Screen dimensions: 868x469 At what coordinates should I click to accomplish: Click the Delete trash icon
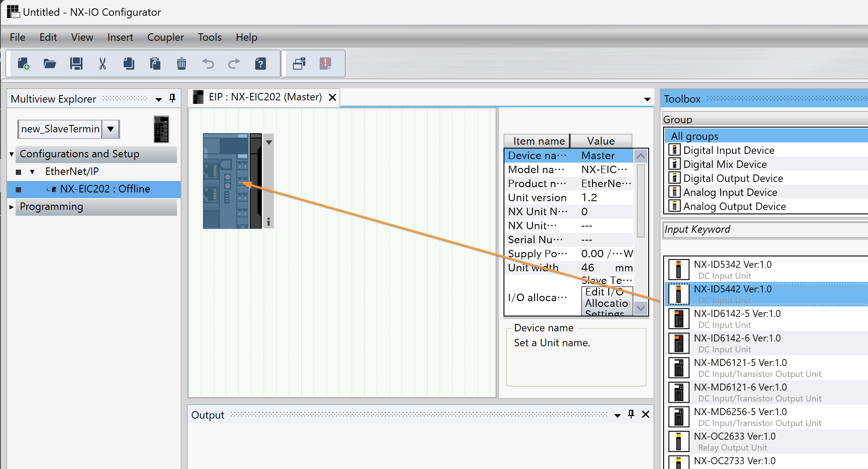pyautogui.click(x=182, y=64)
